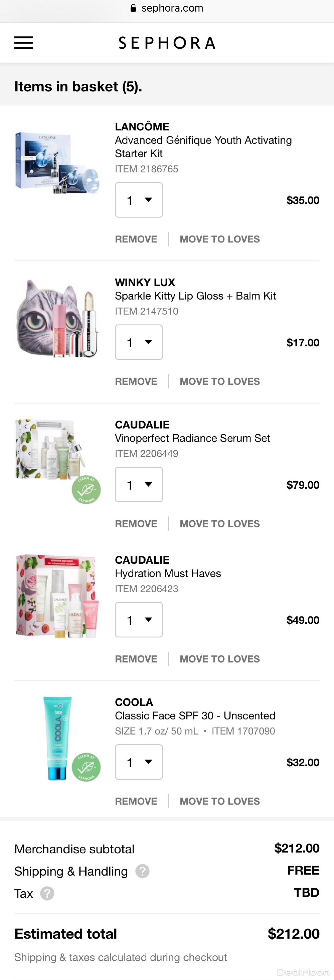
Task: Open Winky Lux kit quantity dropdown
Action: 139,342
